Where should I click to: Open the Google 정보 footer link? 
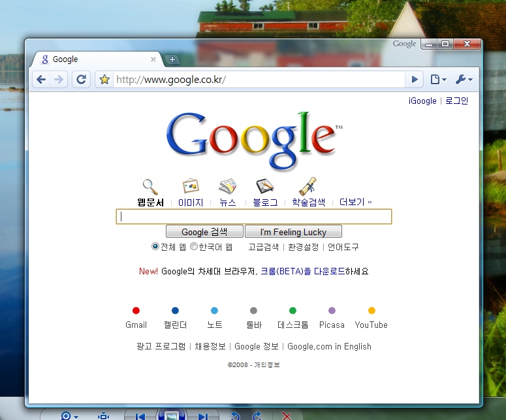pyautogui.click(x=257, y=346)
